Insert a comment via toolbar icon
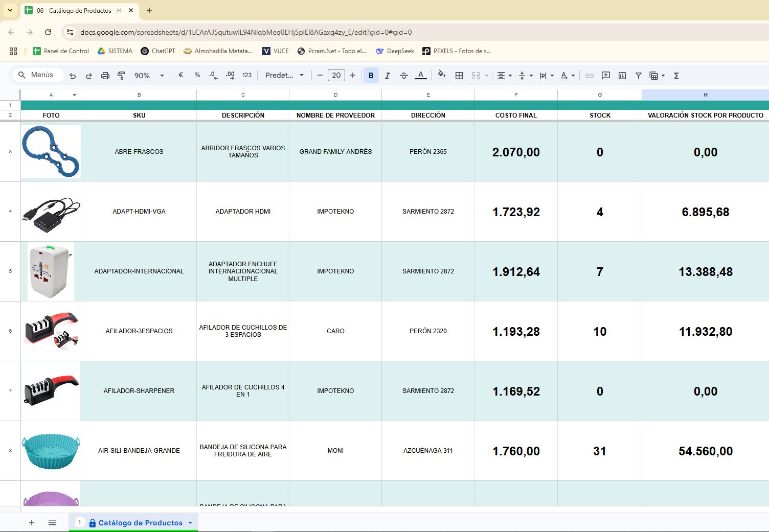769x532 pixels. (x=606, y=76)
